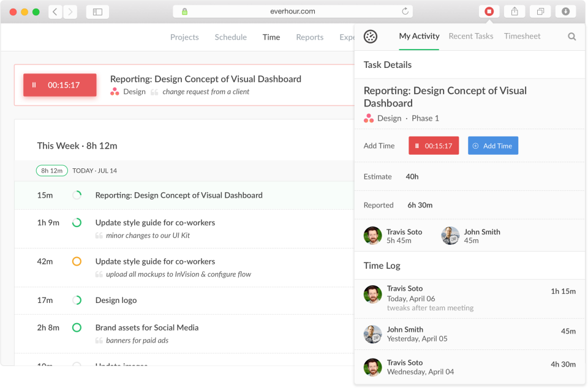
Task: Click the browser downloads icon
Action: click(565, 12)
